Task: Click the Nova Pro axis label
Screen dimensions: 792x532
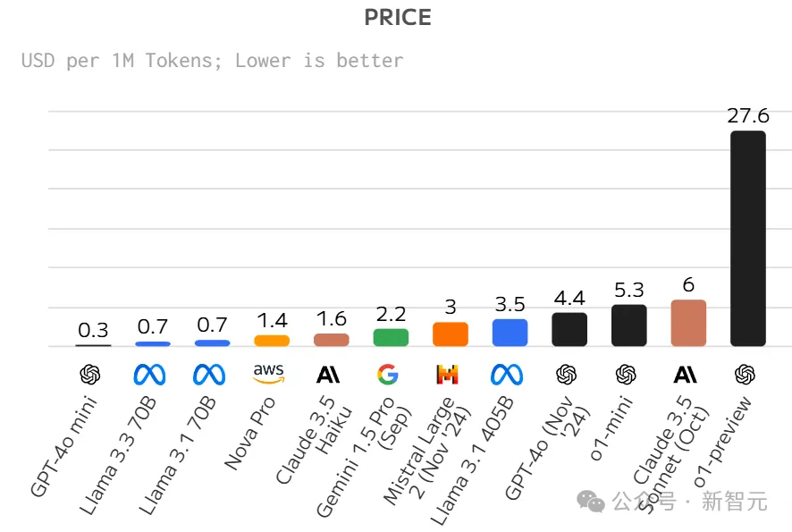Action: click(249, 434)
